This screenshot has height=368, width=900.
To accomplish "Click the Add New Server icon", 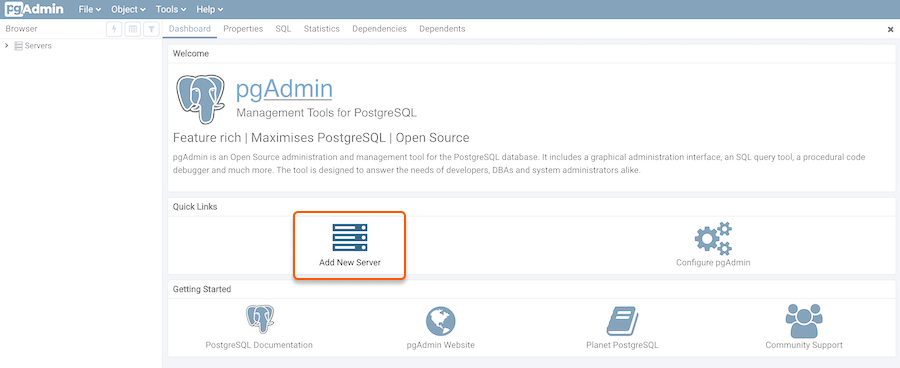I will 350,237.
